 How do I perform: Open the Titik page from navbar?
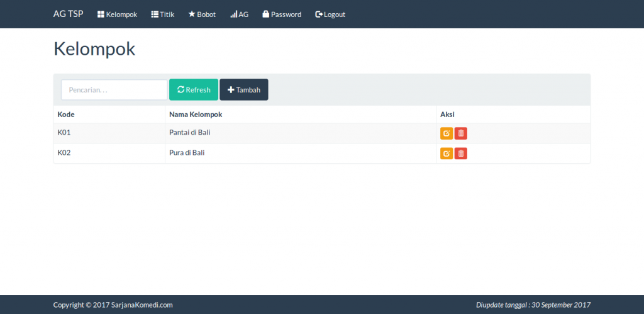click(163, 14)
